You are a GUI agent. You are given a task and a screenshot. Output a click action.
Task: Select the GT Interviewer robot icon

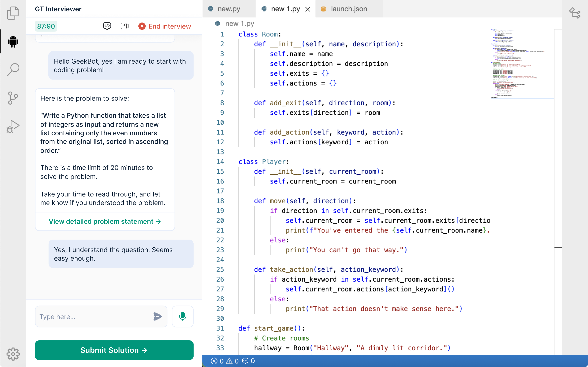click(13, 42)
